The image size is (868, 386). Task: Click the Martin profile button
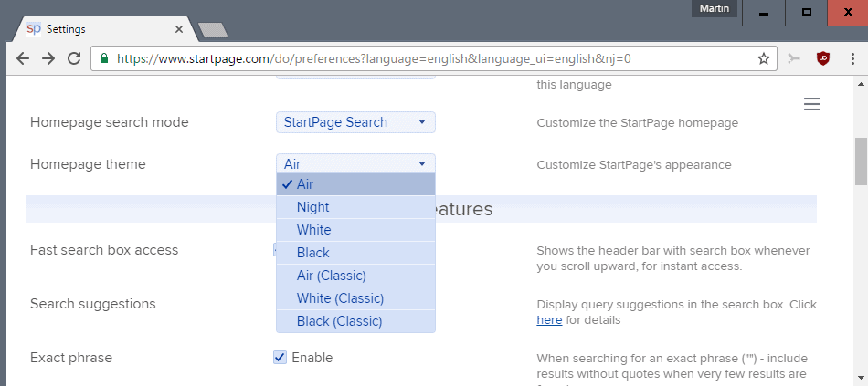click(715, 9)
